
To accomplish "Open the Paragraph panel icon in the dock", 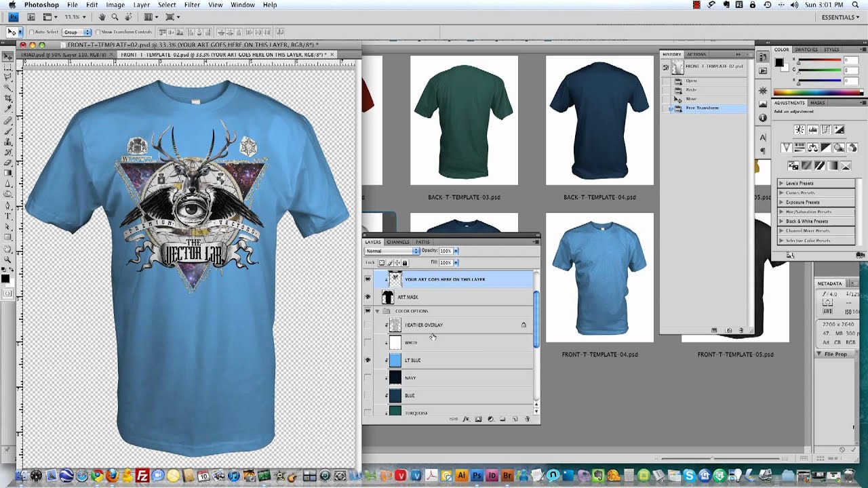I will tap(763, 150).
